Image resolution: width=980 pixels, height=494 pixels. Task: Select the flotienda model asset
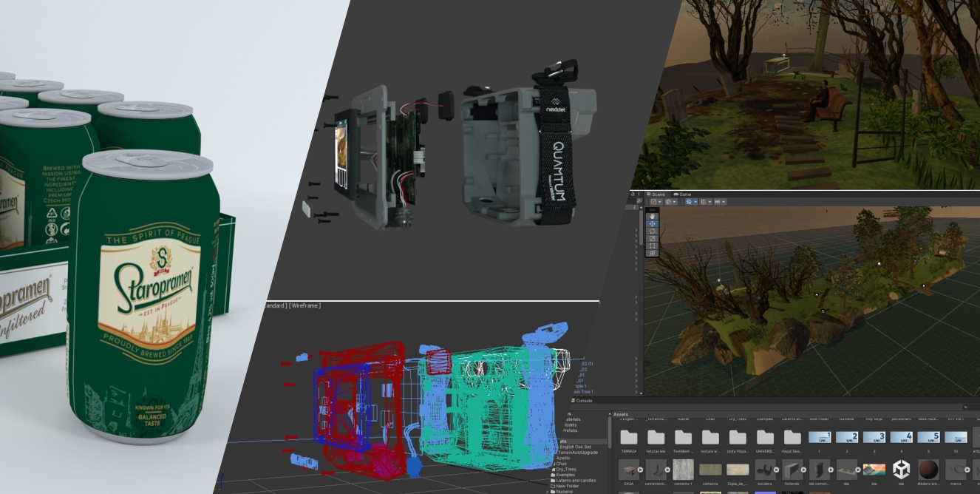tap(791, 470)
